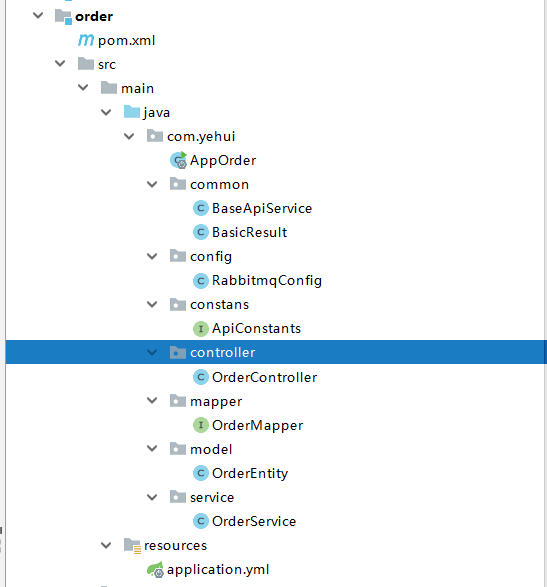This screenshot has width=547, height=587.
Task: Click the AppOrder Spring run class icon
Action: tap(179, 160)
